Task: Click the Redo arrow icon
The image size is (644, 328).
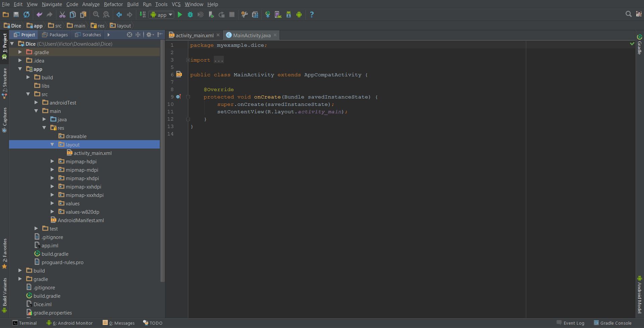Action: coord(49,14)
